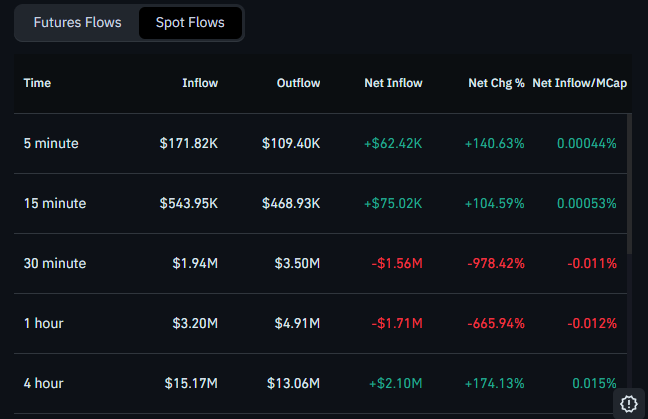Select the 15 minute row label

tap(55, 203)
